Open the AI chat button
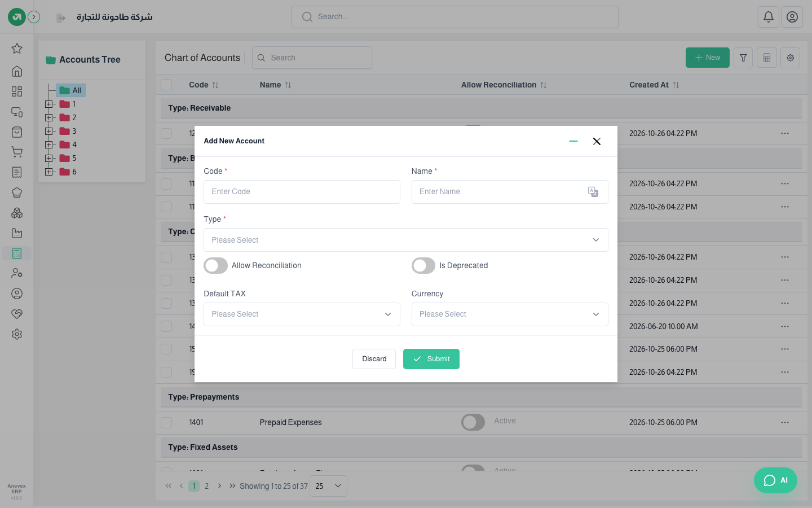The image size is (812, 508). [x=775, y=480]
